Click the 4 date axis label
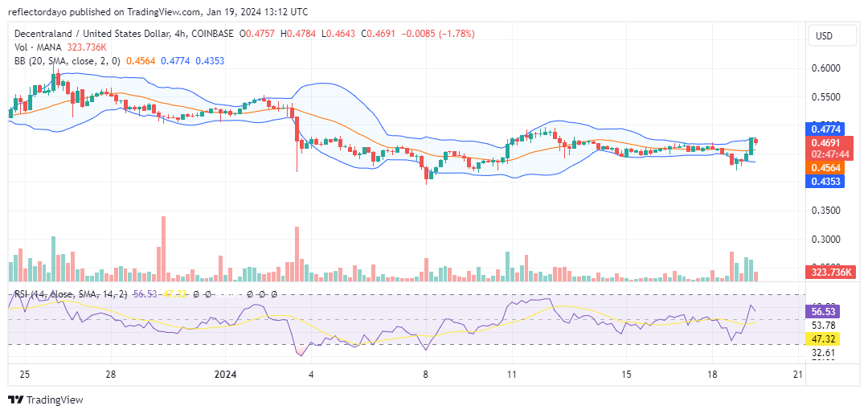Screen dimensions: 868x414 point(312,375)
